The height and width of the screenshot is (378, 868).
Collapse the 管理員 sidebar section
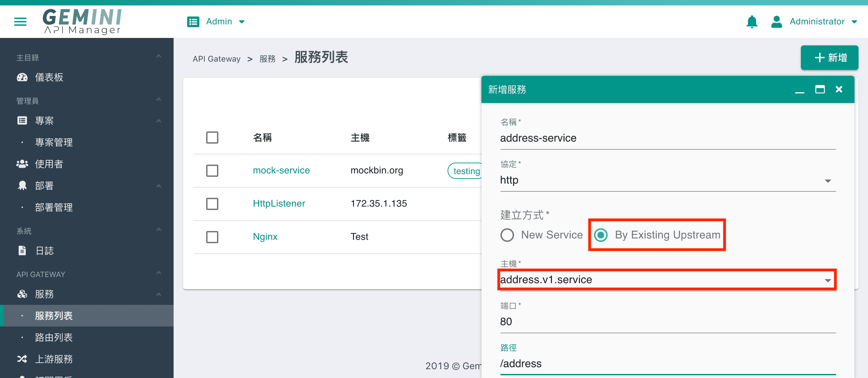point(158,99)
